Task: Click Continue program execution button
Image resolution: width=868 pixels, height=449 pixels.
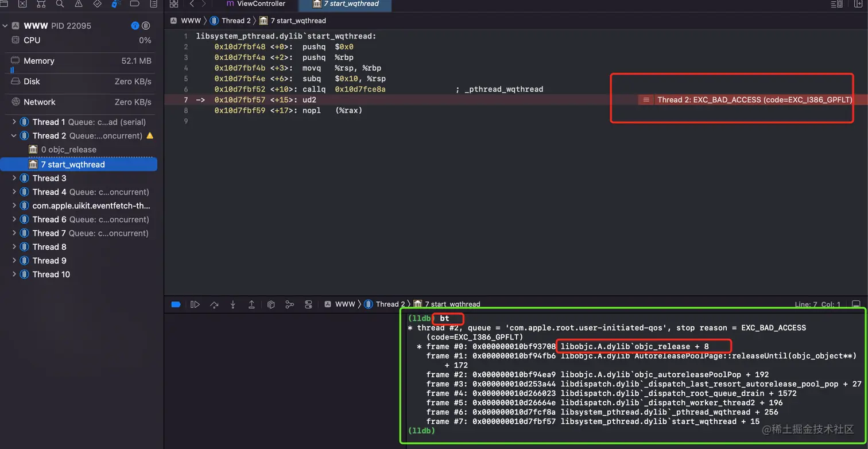Action: coord(195,304)
